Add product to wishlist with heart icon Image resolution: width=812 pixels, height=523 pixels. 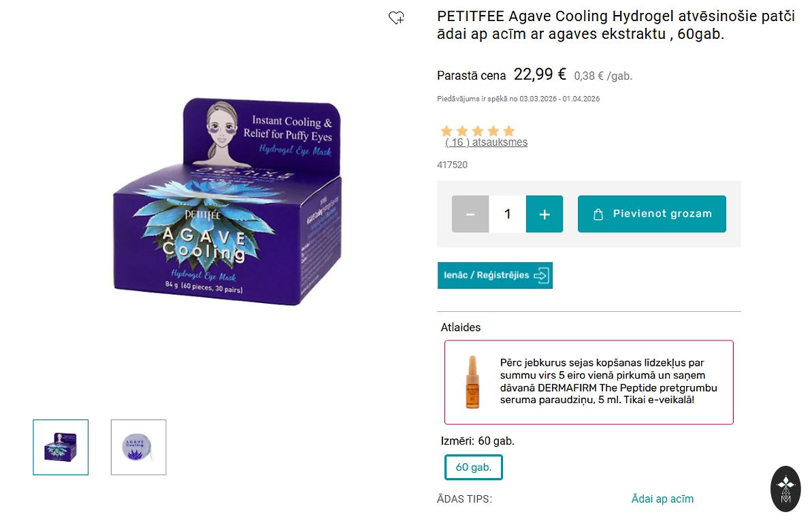(396, 18)
